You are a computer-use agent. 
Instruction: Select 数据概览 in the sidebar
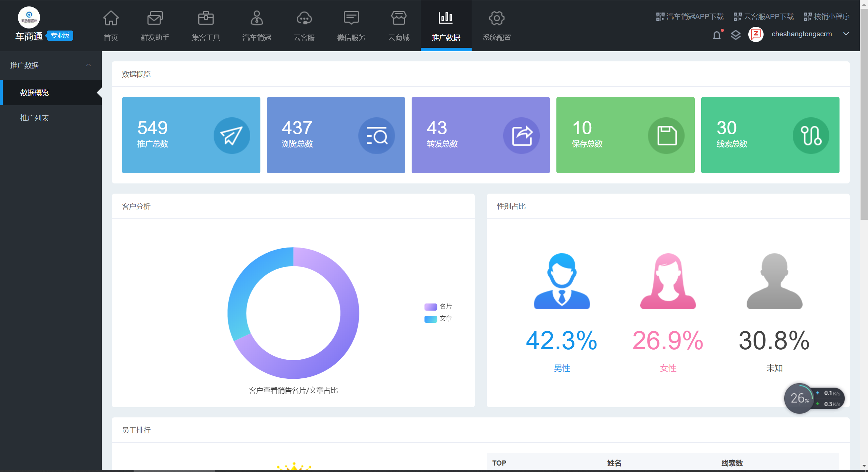[x=35, y=93]
